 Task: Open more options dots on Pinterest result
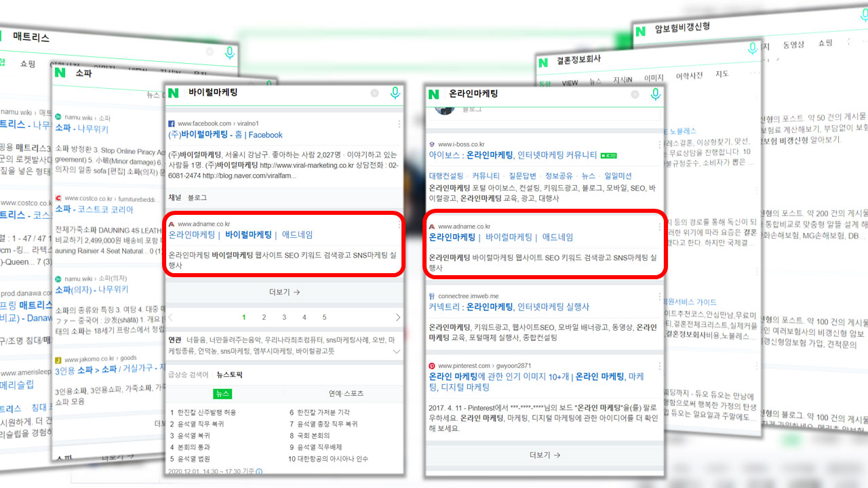click(659, 365)
